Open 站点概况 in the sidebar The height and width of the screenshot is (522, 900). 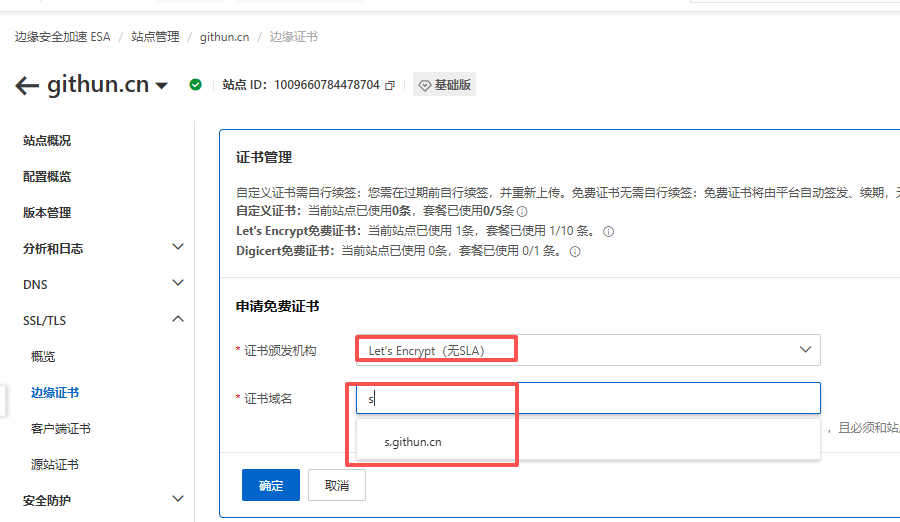[x=47, y=141]
